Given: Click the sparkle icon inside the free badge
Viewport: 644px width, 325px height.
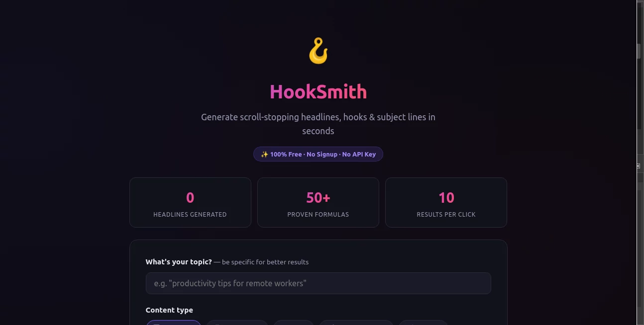Looking at the screenshot, I should pyautogui.click(x=264, y=154).
